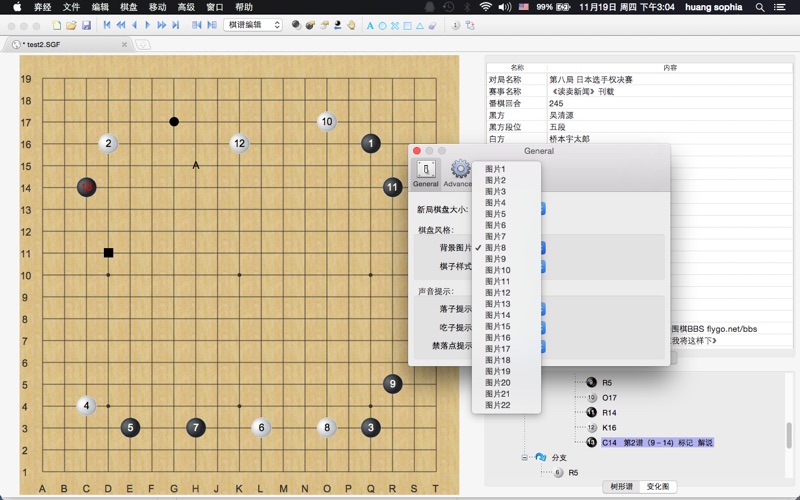Collapse the 分支 branch node

point(524,458)
